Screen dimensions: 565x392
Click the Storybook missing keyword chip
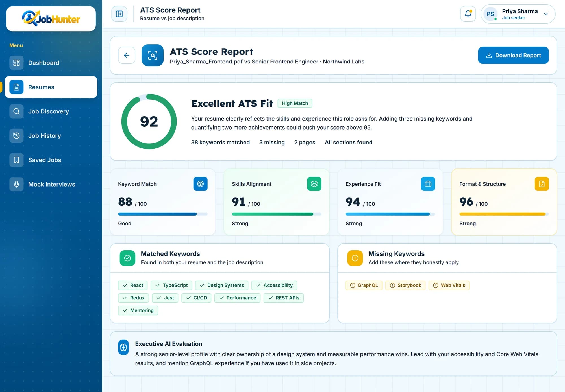405,285
